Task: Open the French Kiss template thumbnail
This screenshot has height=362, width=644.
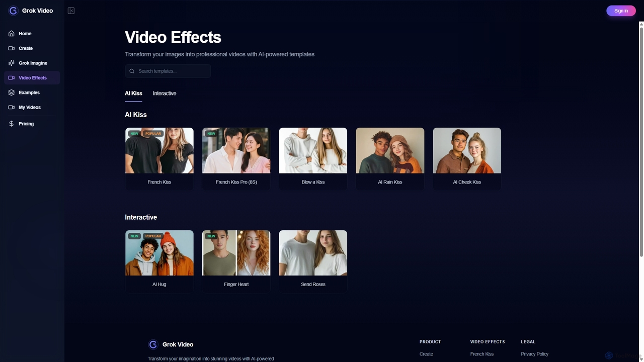Action: point(159,150)
